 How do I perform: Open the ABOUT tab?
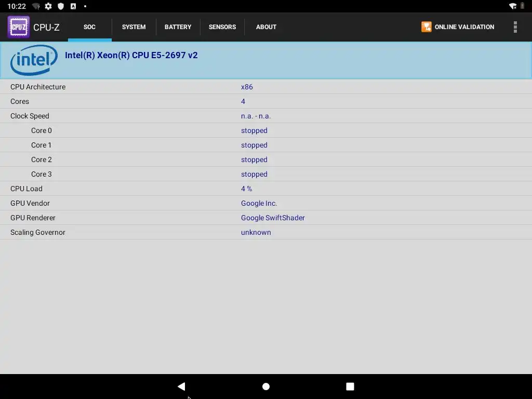[266, 27]
